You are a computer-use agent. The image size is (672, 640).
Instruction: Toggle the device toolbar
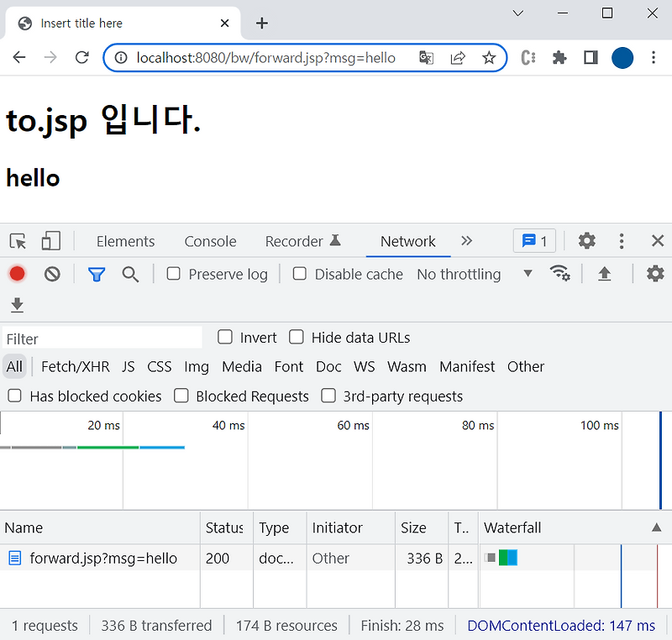click(50, 241)
